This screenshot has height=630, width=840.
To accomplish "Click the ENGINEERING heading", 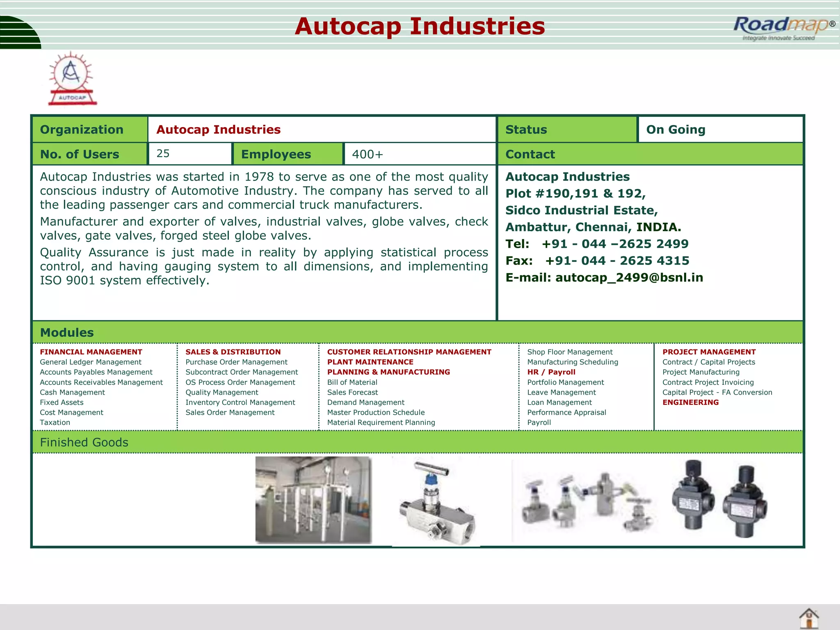I will (691, 402).
